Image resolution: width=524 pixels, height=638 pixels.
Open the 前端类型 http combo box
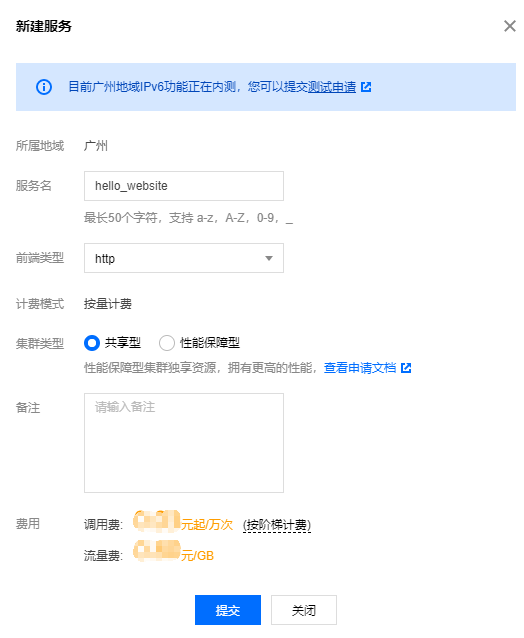click(184, 258)
